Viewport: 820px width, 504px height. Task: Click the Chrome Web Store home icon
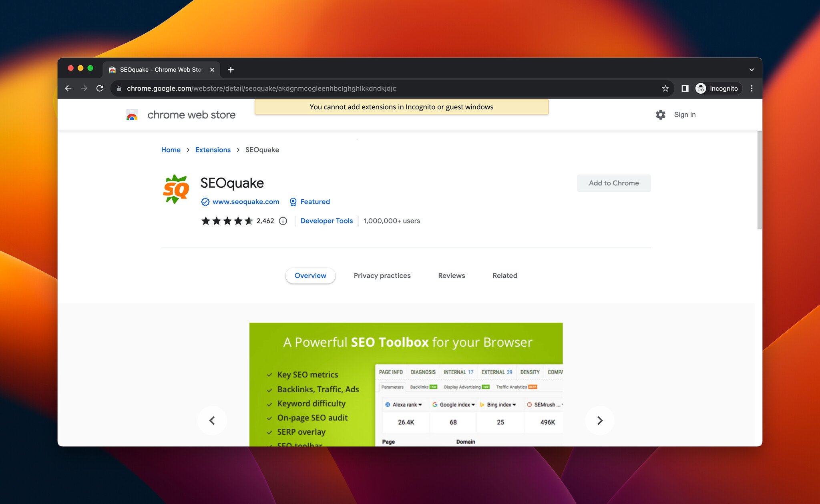(131, 115)
